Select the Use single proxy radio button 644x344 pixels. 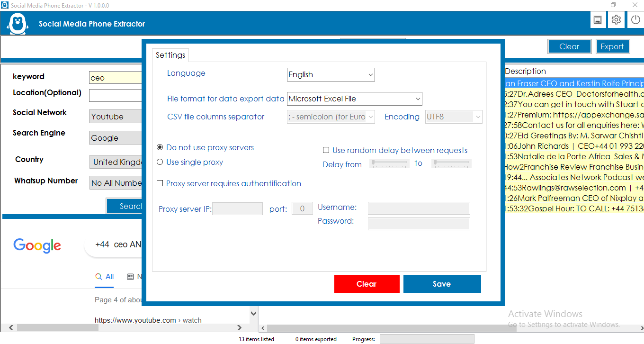[x=160, y=163]
